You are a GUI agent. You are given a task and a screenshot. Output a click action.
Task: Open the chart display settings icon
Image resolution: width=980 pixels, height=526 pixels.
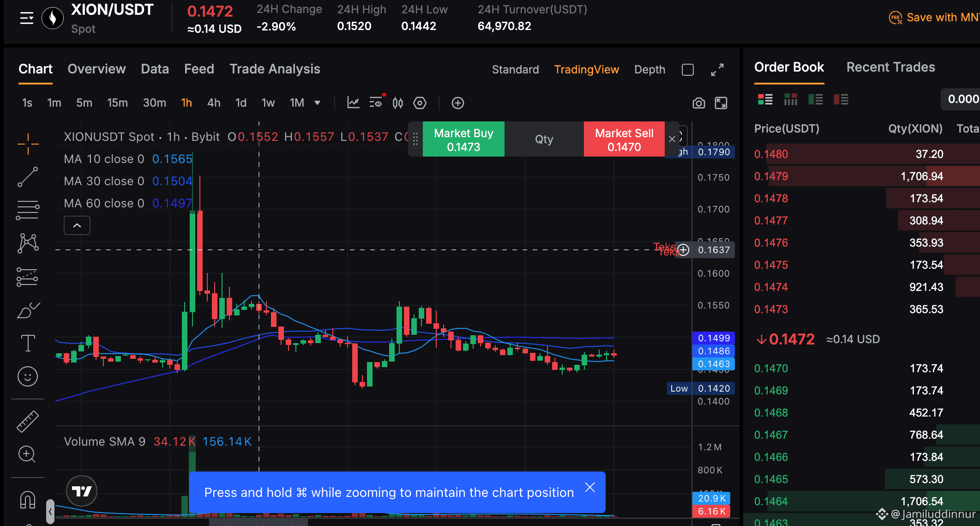pyautogui.click(x=377, y=102)
